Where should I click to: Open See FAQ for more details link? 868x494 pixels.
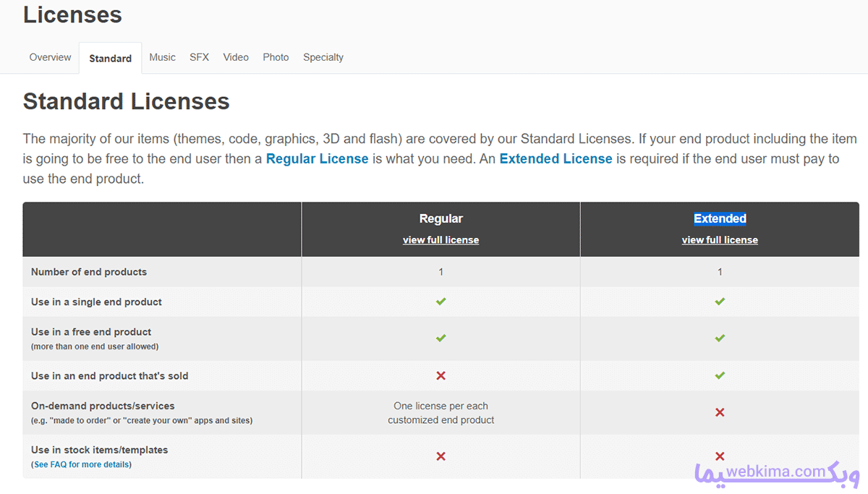point(81,464)
